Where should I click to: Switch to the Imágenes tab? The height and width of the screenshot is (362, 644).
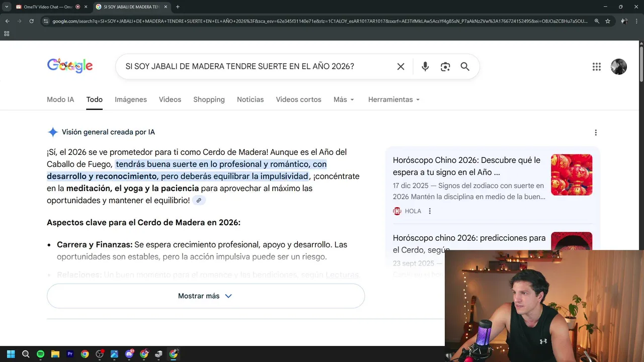click(x=131, y=100)
